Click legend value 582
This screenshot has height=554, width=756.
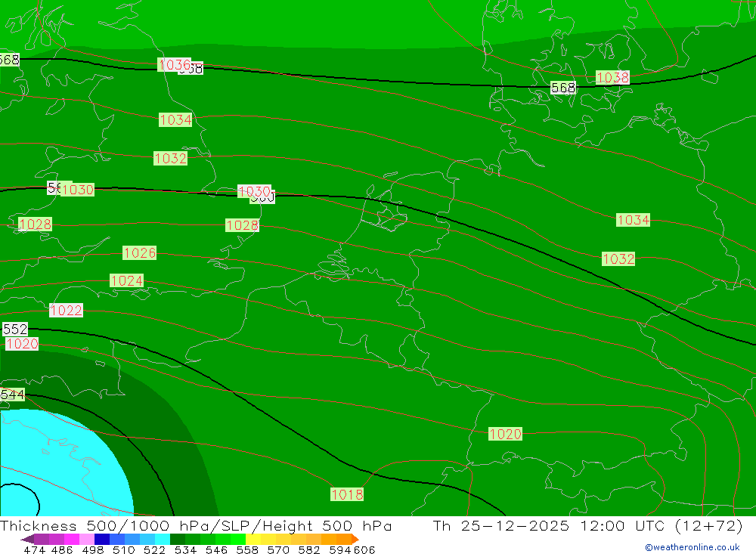coord(308,549)
